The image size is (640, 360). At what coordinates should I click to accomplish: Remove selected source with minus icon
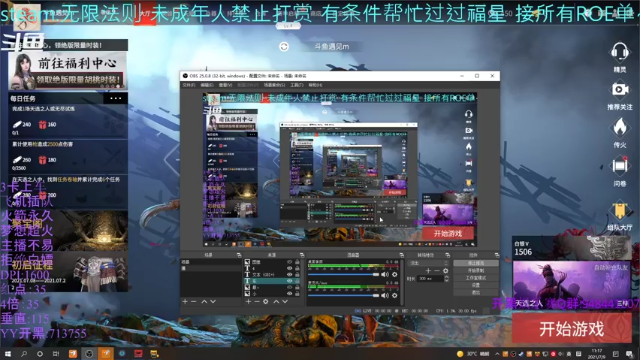click(257, 302)
